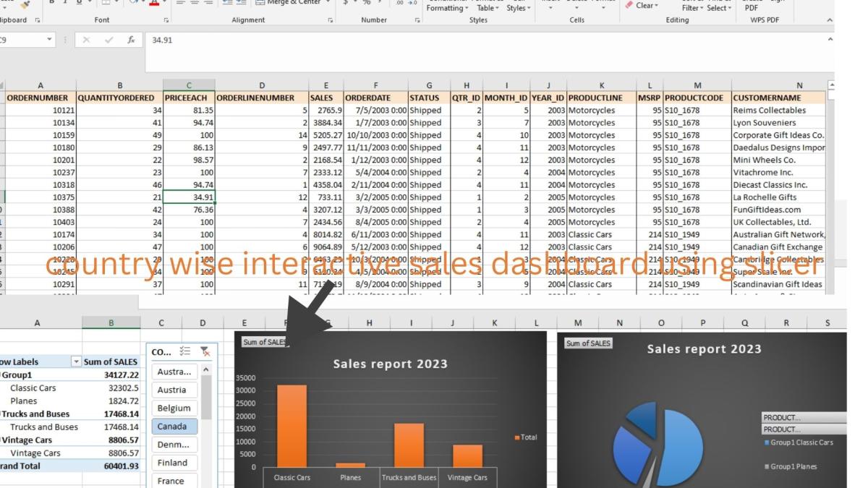868x488 pixels.
Task: Open the Name Box dropdown arrow
Action: tap(49, 40)
